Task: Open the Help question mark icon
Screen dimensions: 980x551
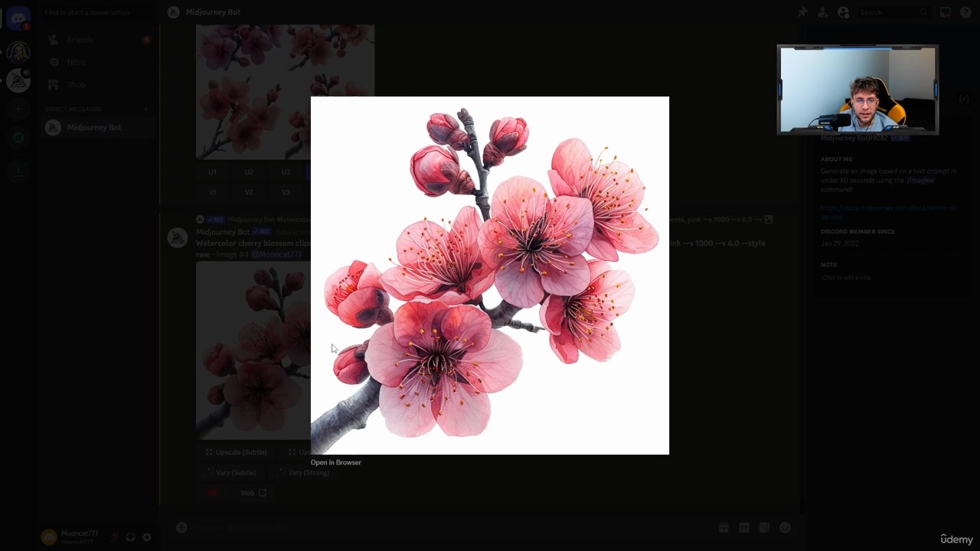Action: click(x=965, y=12)
